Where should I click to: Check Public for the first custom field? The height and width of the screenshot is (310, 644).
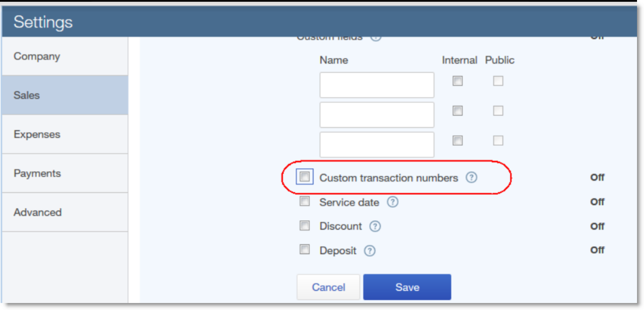(498, 81)
